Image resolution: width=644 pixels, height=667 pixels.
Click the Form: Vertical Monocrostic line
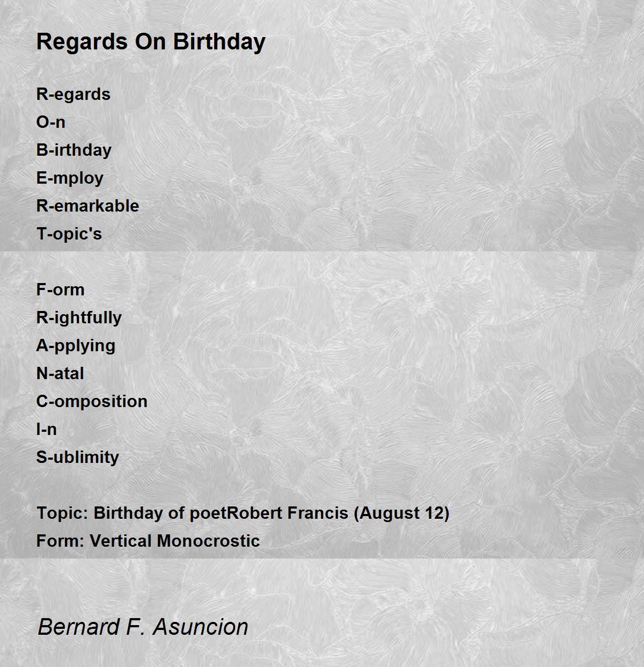tap(148, 541)
